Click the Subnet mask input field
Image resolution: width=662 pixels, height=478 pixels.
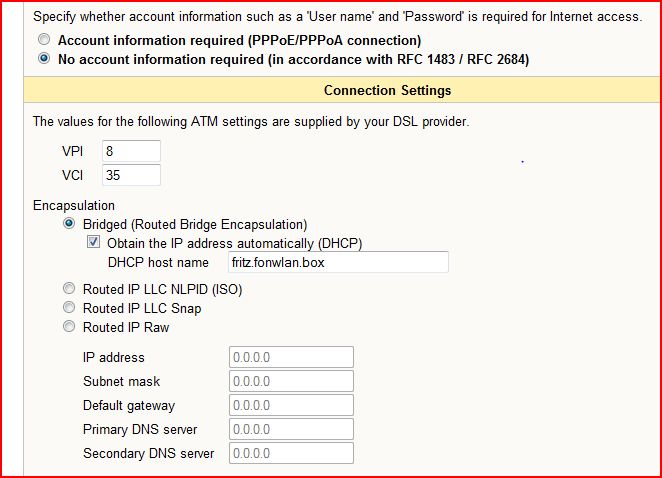(x=291, y=381)
